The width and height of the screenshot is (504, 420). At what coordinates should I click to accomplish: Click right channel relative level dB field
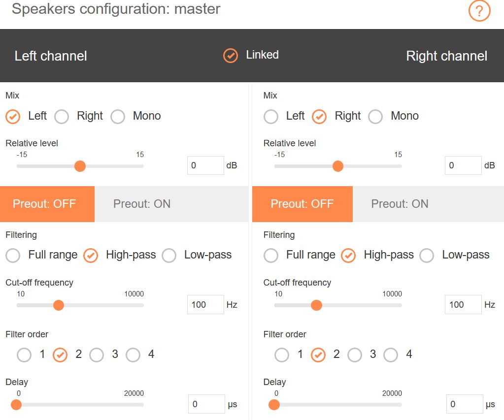tap(463, 165)
